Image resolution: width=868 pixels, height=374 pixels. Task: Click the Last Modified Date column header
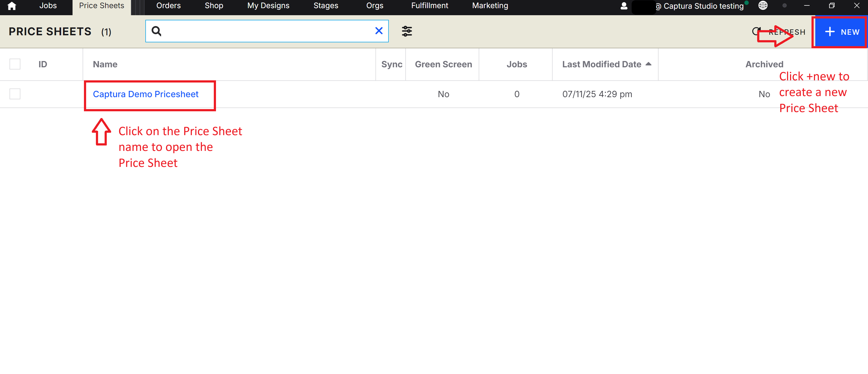[x=601, y=64]
